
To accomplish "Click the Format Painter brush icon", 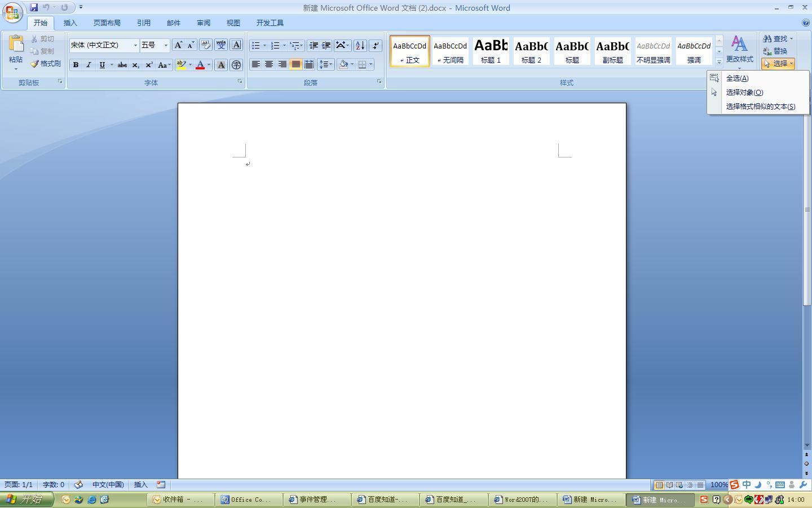I will [x=35, y=64].
